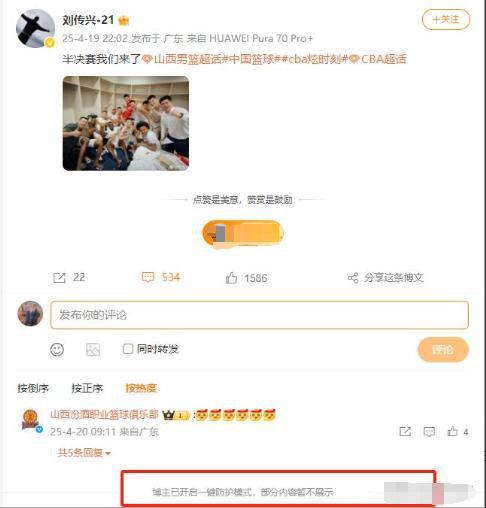Reply to the Shanxi club comment

coord(429,432)
